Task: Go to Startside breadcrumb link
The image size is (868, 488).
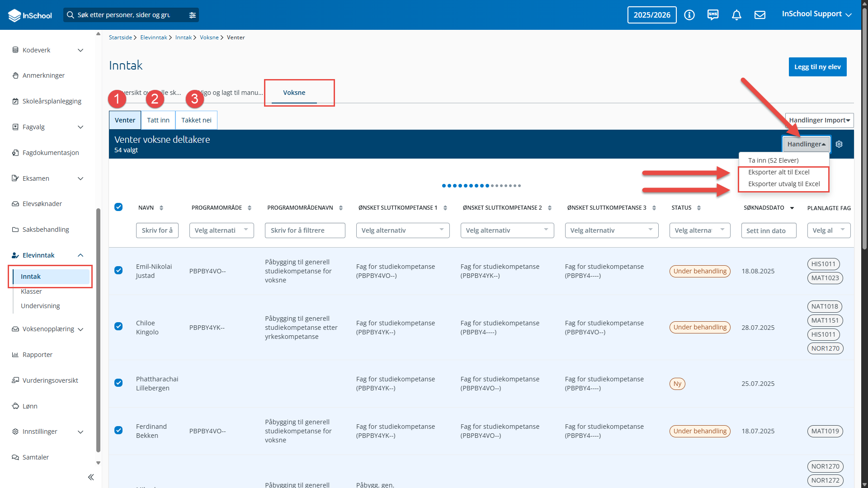Action: 120,38
